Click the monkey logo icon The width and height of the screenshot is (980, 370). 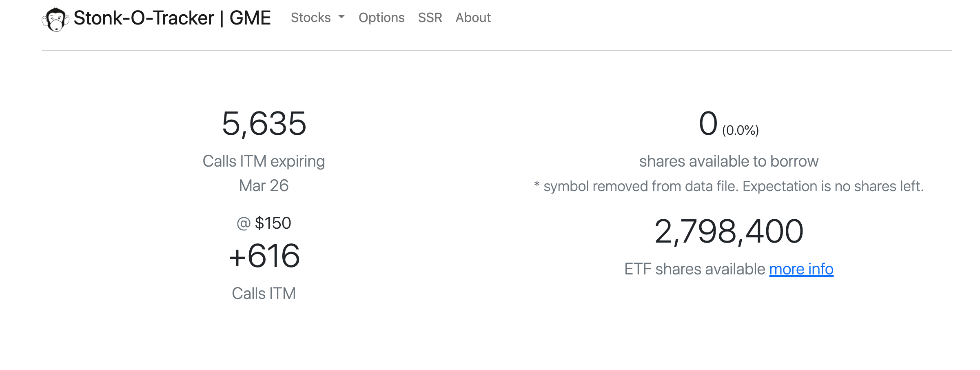55,19
